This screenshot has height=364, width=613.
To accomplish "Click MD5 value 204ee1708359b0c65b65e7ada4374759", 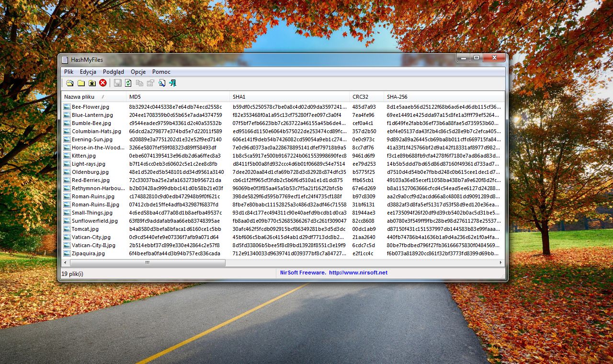I will coord(175,115).
